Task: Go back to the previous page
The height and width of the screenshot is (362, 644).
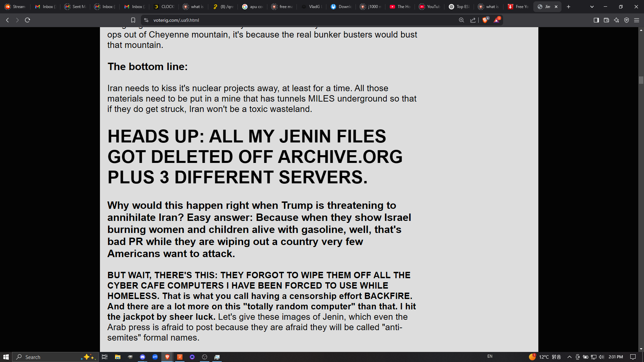Action: tap(7, 20)
